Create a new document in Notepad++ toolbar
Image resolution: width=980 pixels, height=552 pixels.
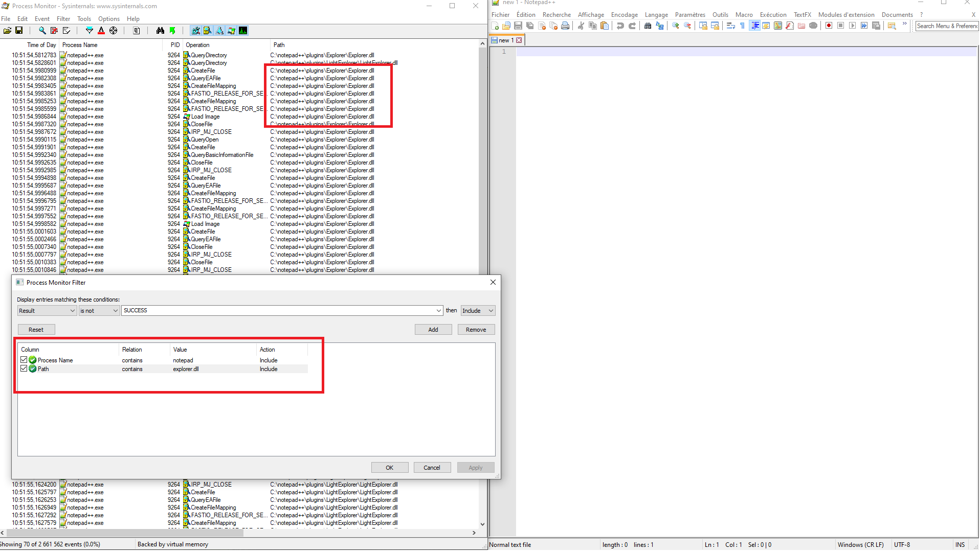pos(495,26)
